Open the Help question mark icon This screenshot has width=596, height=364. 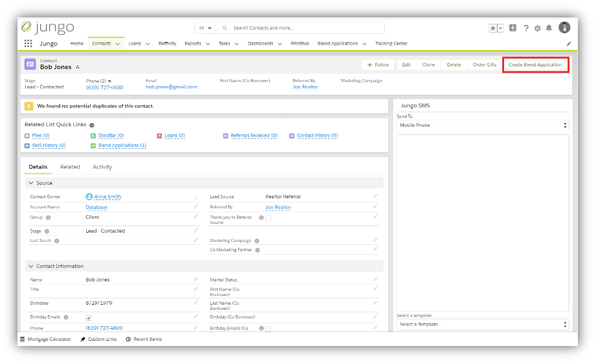tap(526, 27)
